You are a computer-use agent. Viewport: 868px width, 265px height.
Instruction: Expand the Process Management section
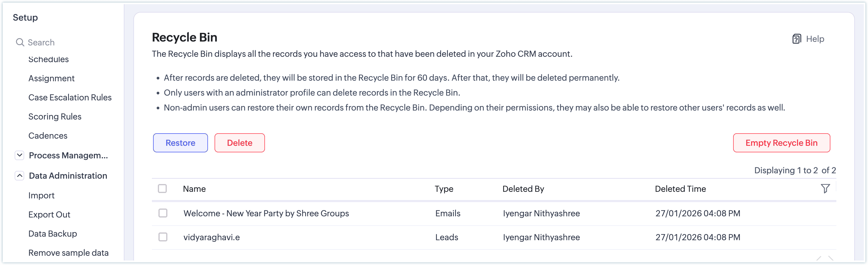(19, 155)
